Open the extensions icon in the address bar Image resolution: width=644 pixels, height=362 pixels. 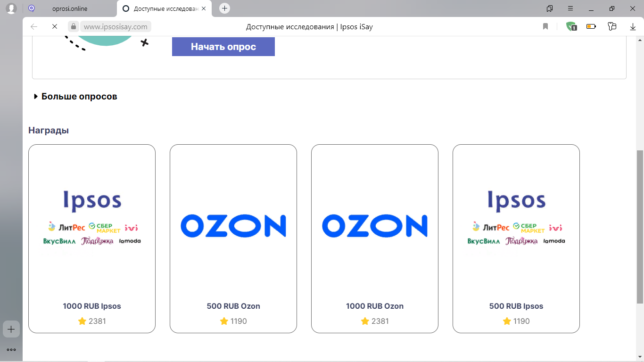pyautogui.click(x=612, y=27)
